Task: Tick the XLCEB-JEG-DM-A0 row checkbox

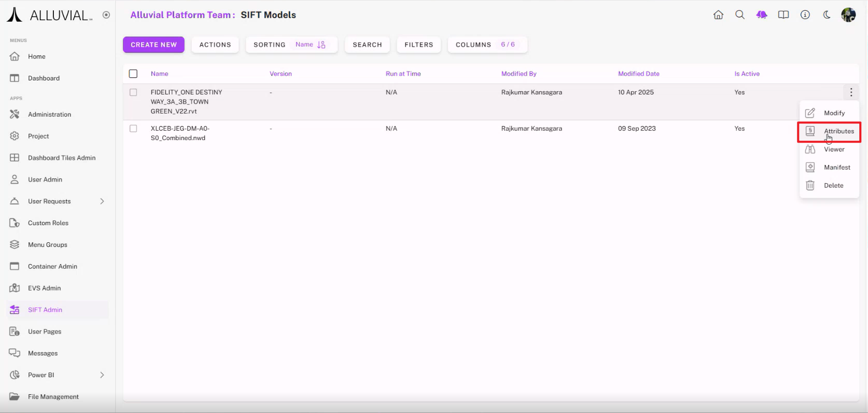Action: [x=133, y=129]
